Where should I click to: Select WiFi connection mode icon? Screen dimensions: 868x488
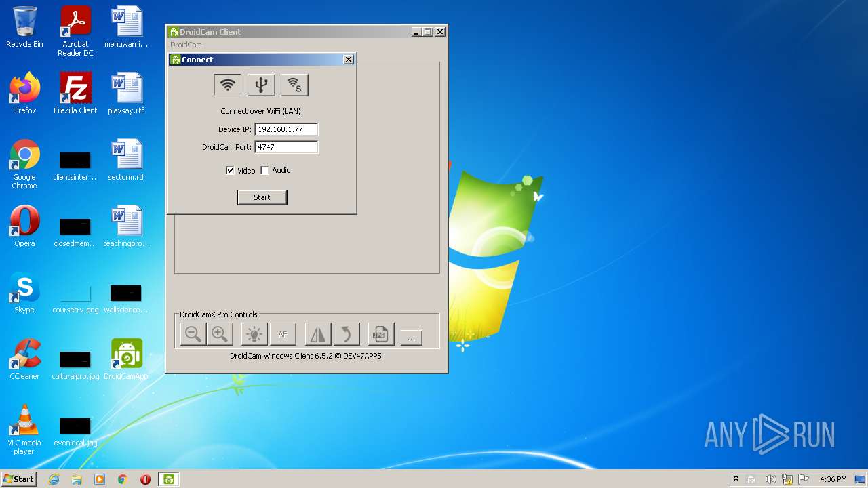(228, 85)
